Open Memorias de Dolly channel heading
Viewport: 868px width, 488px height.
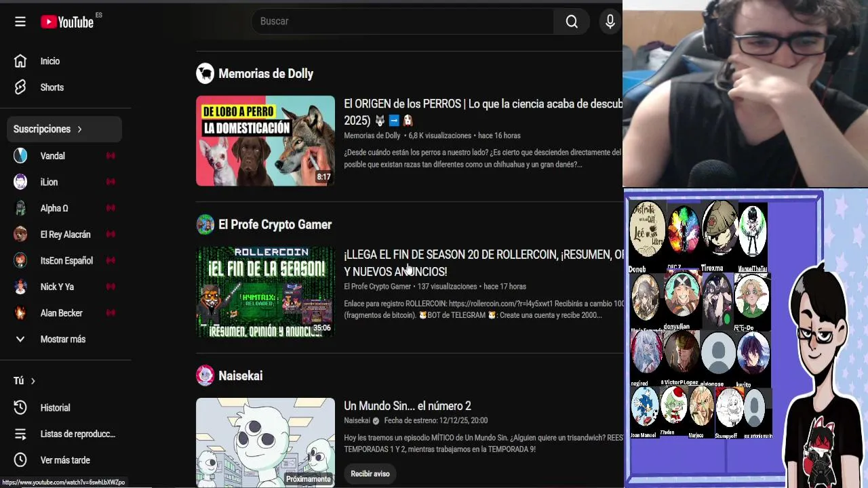266,74
